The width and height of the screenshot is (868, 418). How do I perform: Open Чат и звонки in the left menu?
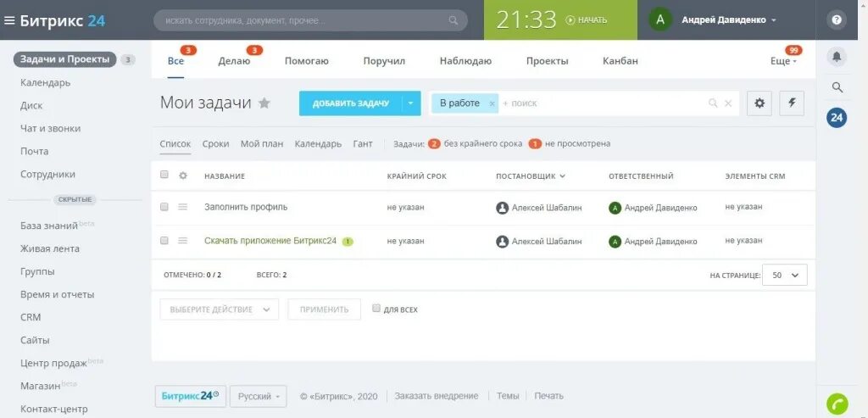click(50, 128)
